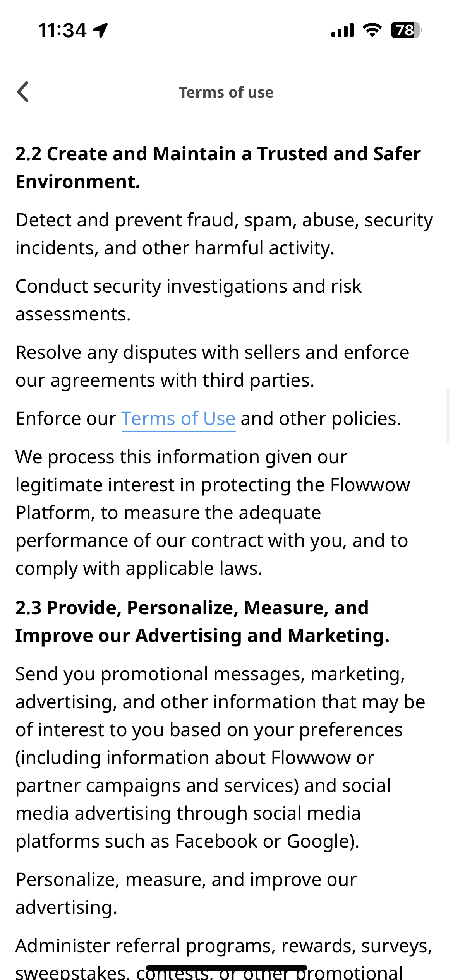Tap the section 2.2 Create and Maintain heading
The width and height of the screenshot is (453, 980).
coord(218,168)
